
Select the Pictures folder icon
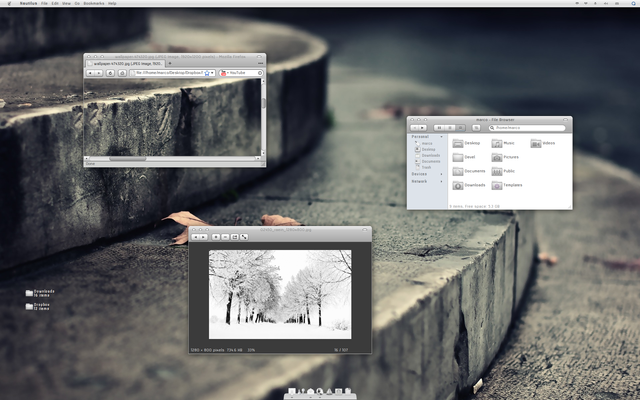(497, 157)
